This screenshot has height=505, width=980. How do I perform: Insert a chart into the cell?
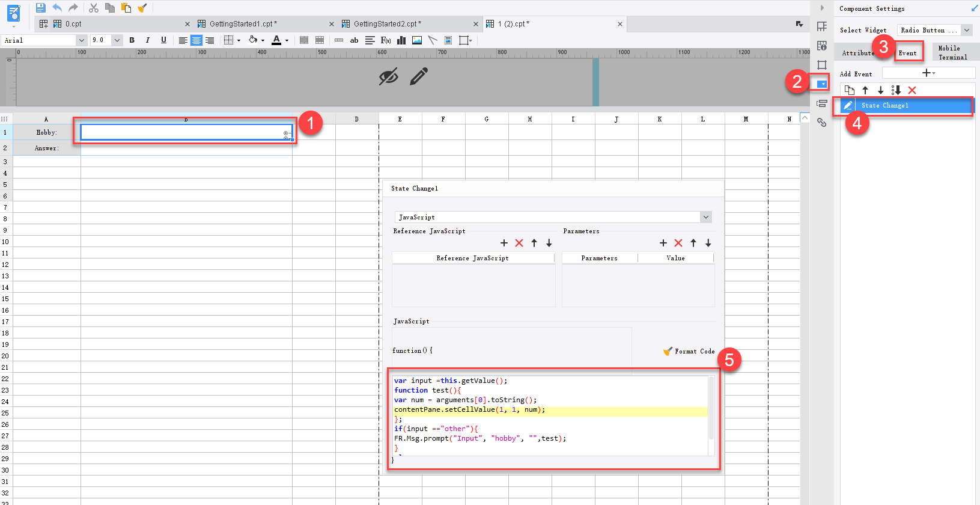coord(401,40)
